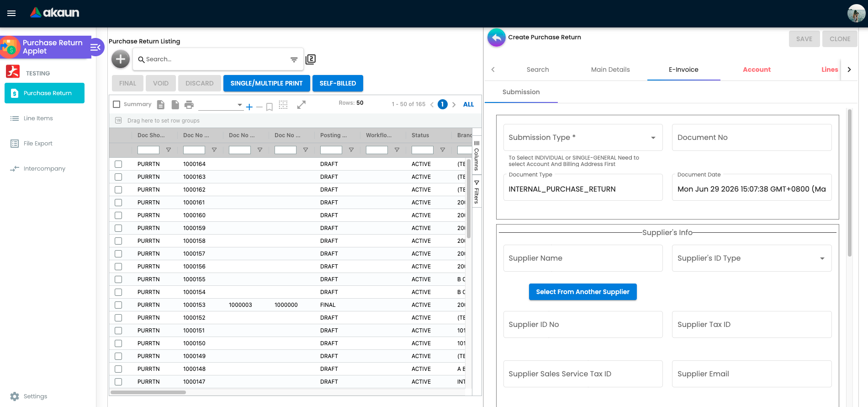Select the row checkbox for 1000147

click(x=118, y=382)
